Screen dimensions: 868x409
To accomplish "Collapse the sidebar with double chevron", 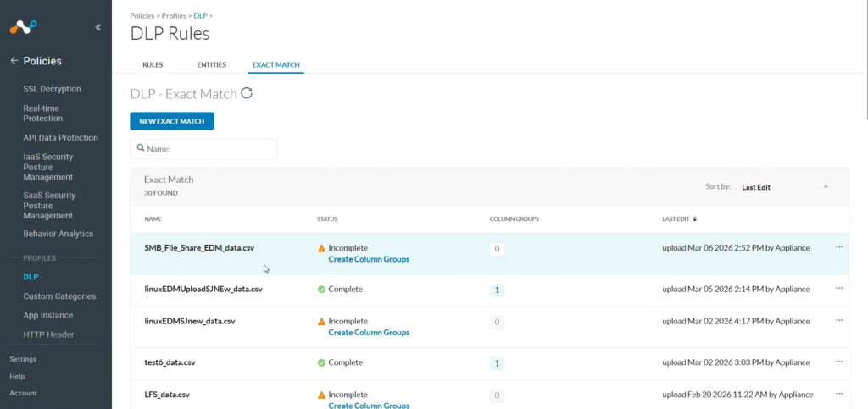I will click(98, 27).
